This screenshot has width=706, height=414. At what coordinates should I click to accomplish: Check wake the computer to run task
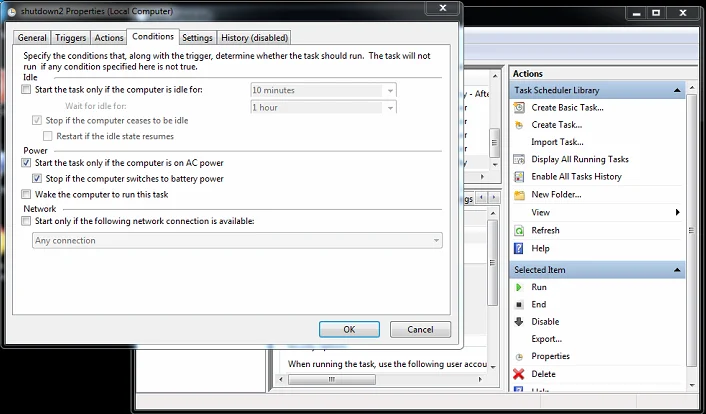pyautogui.click(x=27, y=194)
